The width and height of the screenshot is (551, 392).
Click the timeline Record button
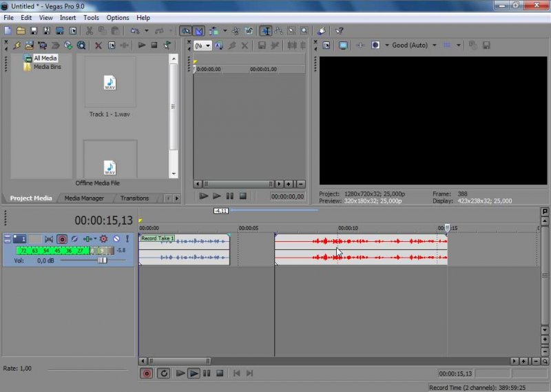(x=146, y=373)
